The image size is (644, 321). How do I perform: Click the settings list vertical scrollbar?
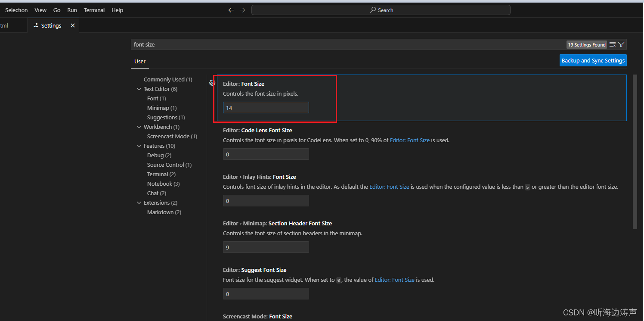[635, 152]
